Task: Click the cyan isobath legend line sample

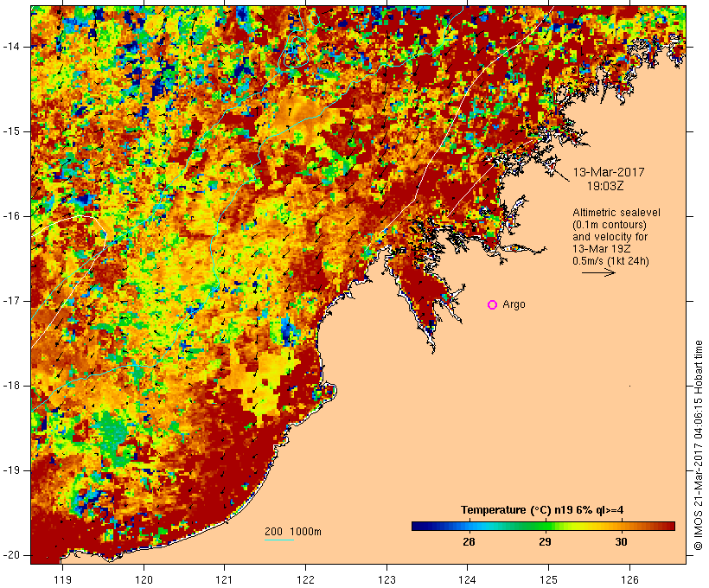Action: pos(279,540)
